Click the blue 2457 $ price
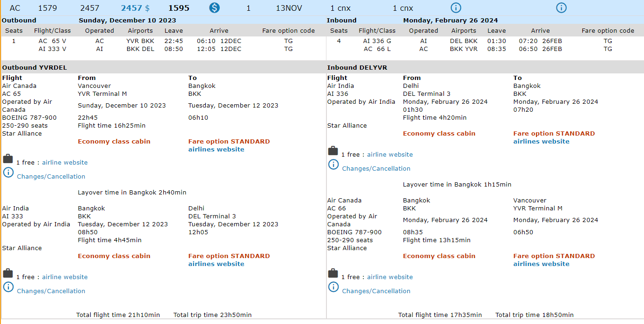The width and height of the screenshot is (644, 324). click(x=135, y=8)
